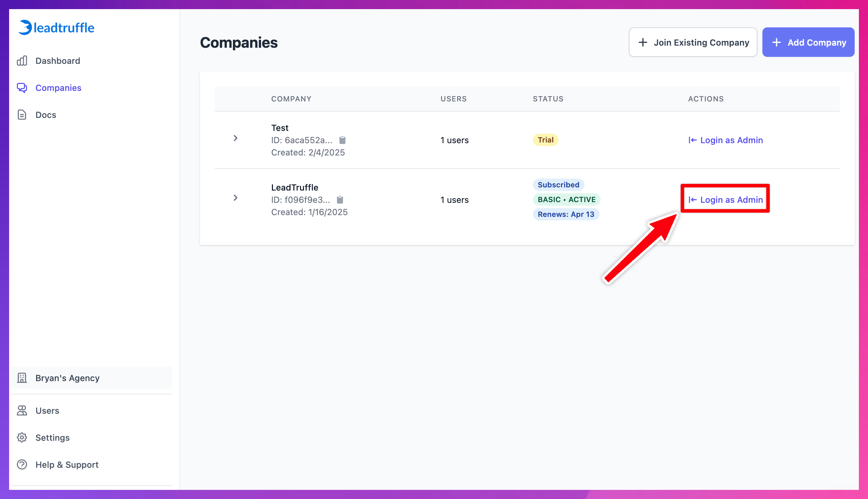868x499 pixels.
Task: Click the Docs document icon
Action: tap(22, 115)
